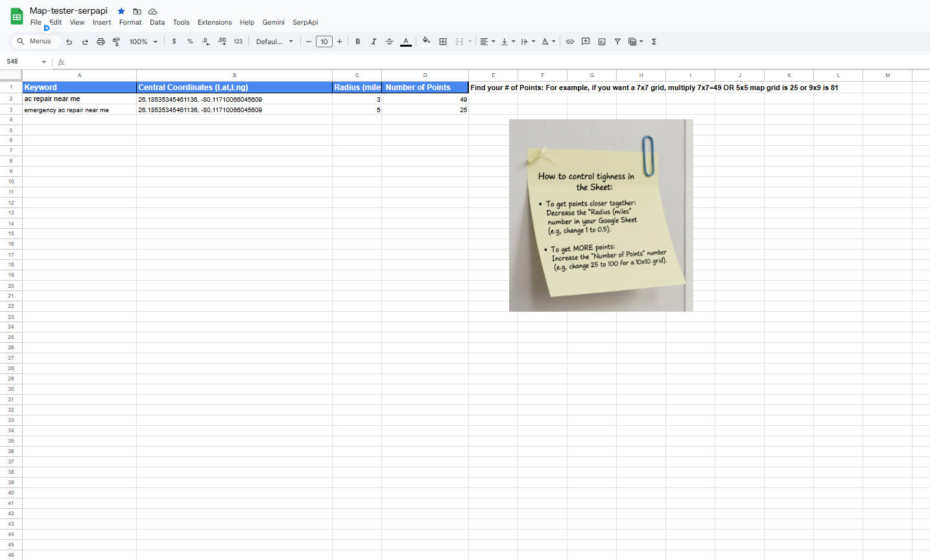Toggle bold formatting

coord(358,41)
